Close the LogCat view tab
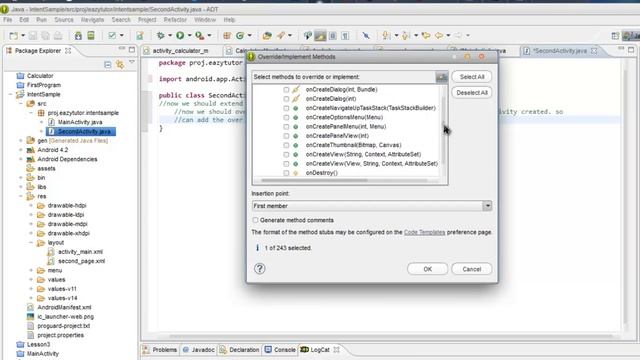This screenshot has height=360, width=640. pos(336,350)
